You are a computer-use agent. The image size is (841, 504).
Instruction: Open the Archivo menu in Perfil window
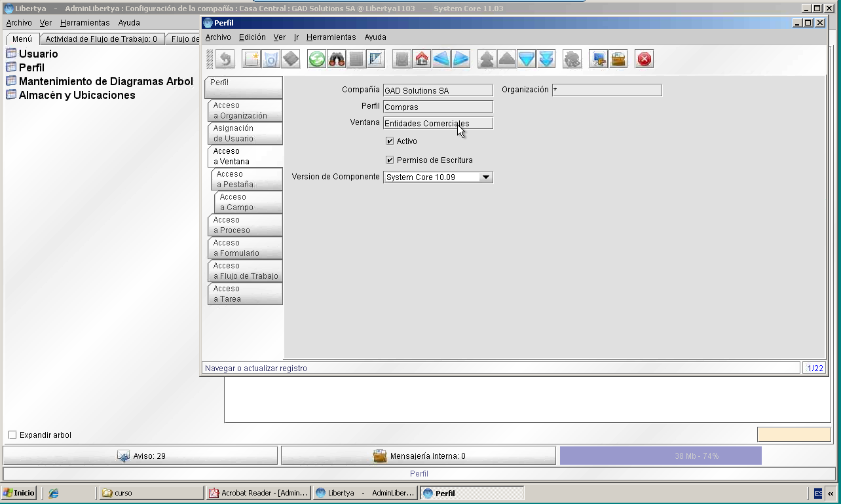[218, 37]
